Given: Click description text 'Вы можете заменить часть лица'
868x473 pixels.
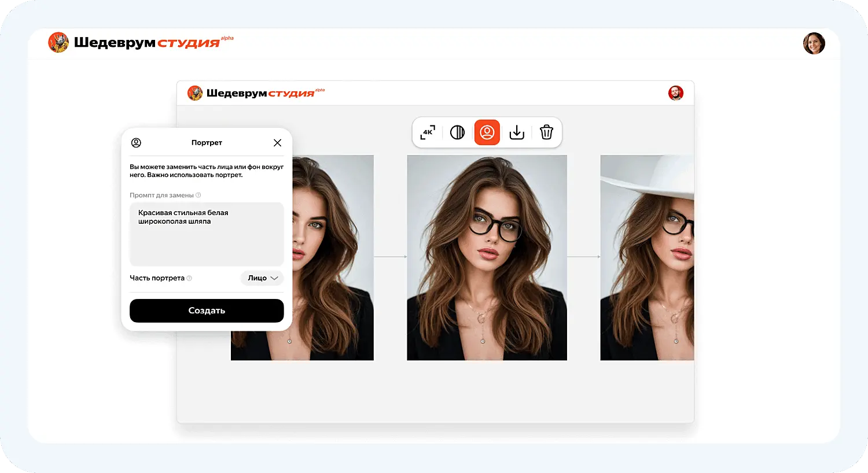Looking at the screenshot, I should click(207, 171).
